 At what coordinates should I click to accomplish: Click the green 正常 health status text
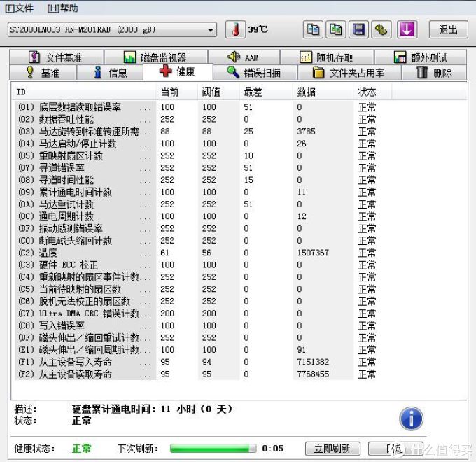tap(82, 448)
